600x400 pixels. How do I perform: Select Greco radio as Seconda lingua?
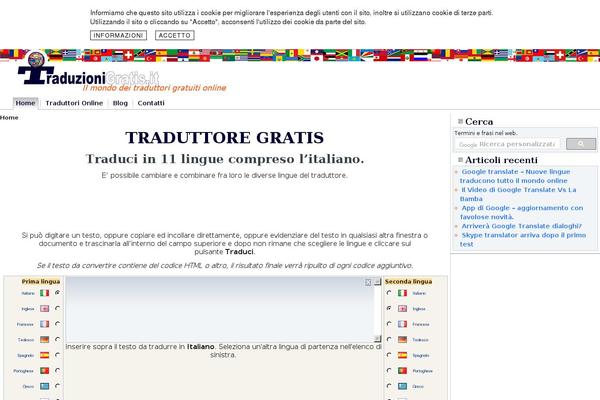point(389,386)
